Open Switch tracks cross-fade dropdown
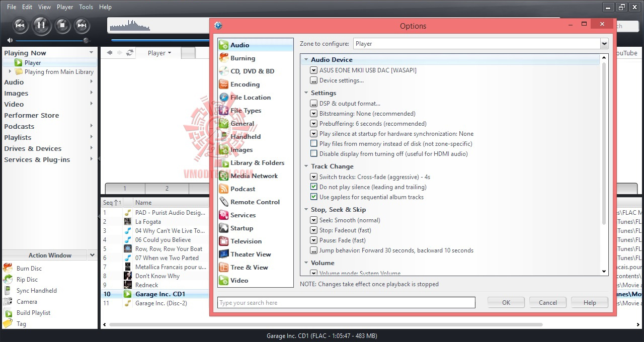The height and width of the screenshot is (342, 644). [314, 177]
